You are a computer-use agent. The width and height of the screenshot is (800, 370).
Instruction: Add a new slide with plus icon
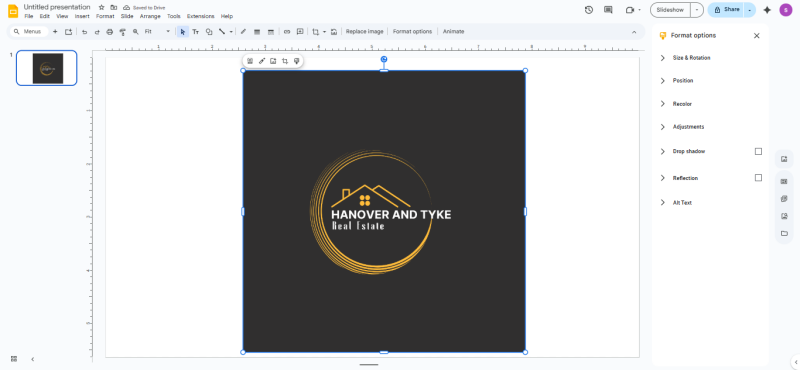pos(55,32)
